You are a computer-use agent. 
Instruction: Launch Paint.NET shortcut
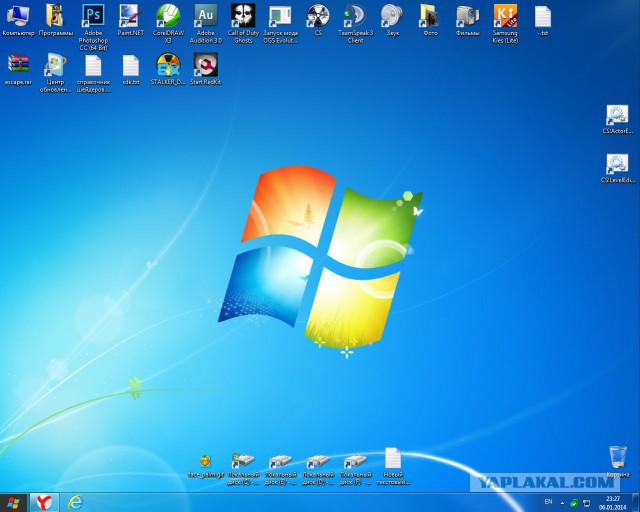coord(131,20)
